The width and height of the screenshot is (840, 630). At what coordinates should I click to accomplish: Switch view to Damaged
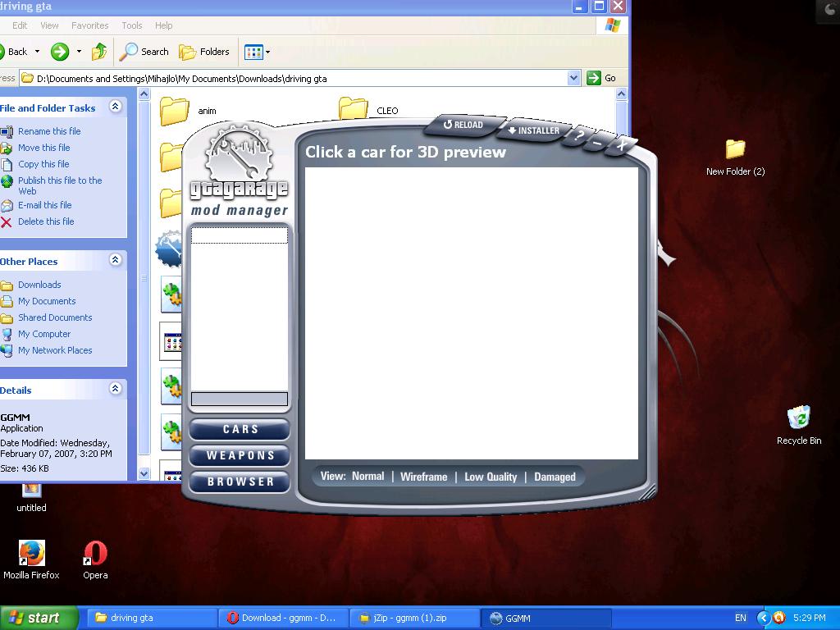point(555,477)
